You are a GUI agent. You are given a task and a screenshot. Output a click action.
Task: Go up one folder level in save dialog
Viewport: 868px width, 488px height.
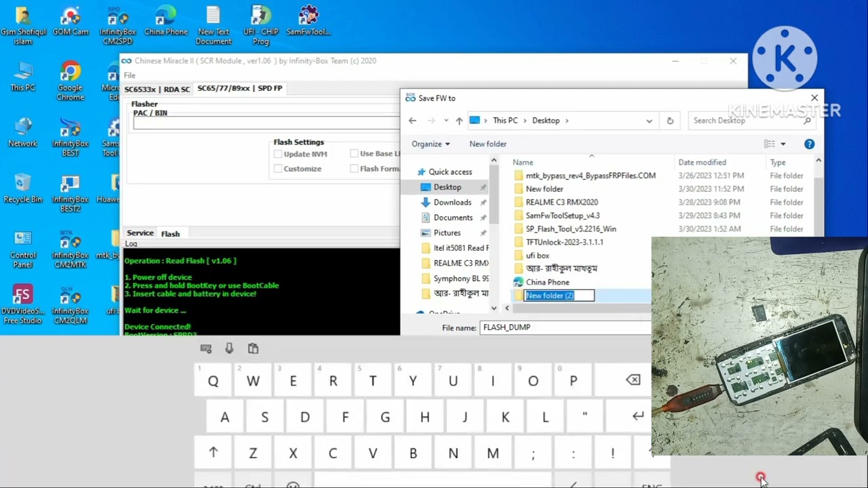pos(459,121)
